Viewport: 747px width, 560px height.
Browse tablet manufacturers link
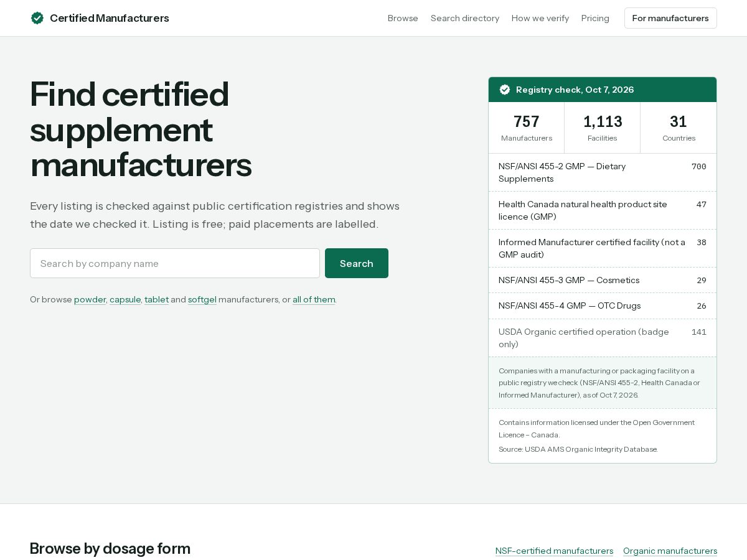(x=156, y=299)
